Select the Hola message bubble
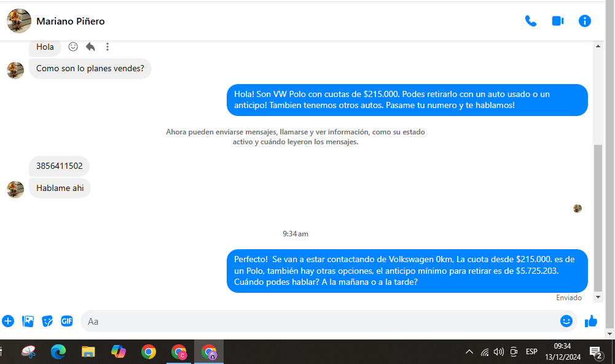 (45, 47)
